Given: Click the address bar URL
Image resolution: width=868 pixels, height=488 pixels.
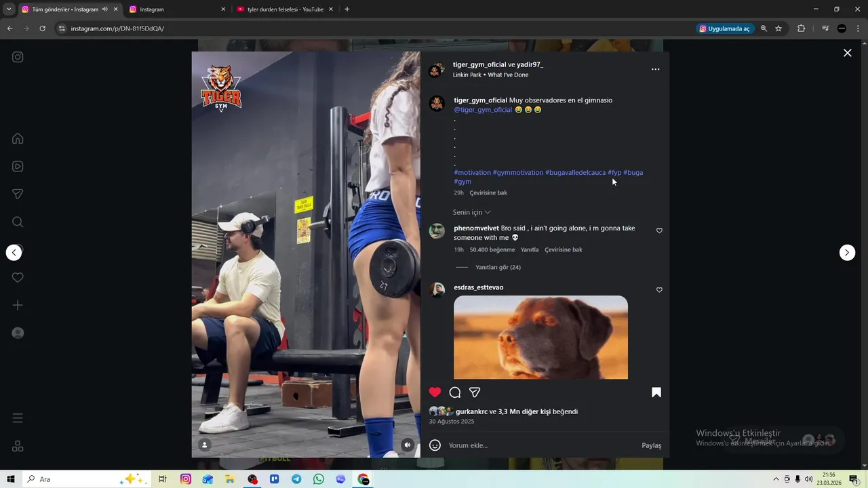Looking at the screenshot, I should (117, 28).
